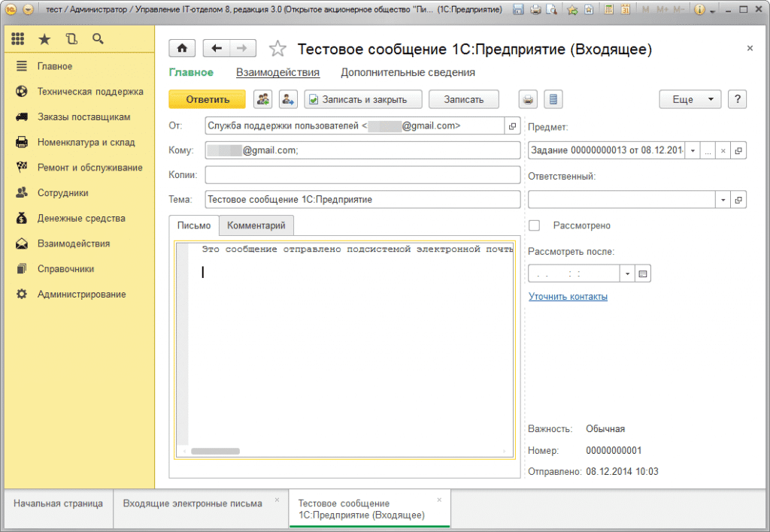Click the person-with-arrow forward icon
The image size is (770, 532).
point(288,99)
